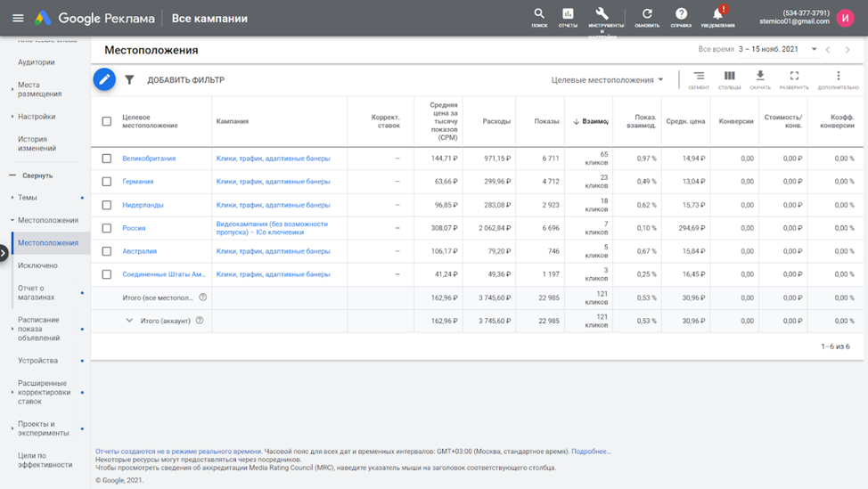This screenshot has height=489, width=868.
Task: Sort by the Расходы column header
Action: [496, 121]
